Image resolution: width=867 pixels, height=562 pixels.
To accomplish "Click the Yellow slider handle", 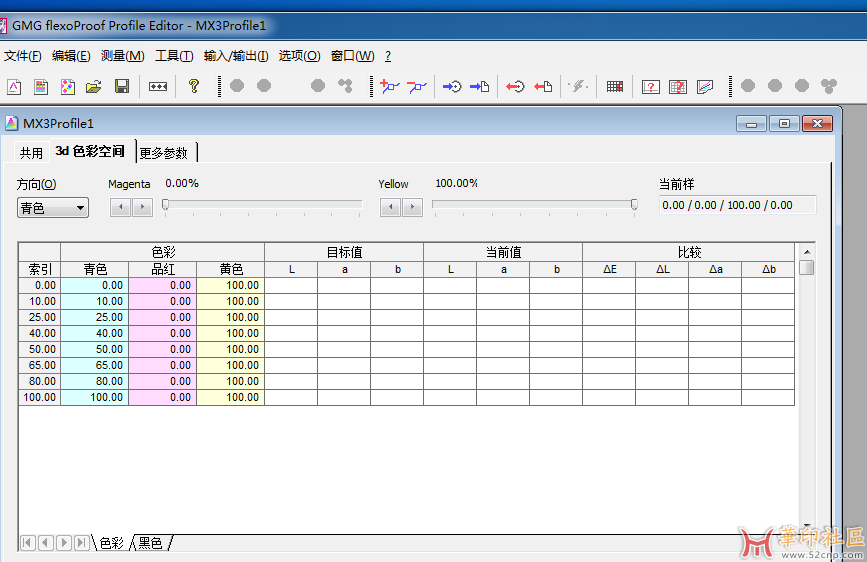I will coord(634,205).
